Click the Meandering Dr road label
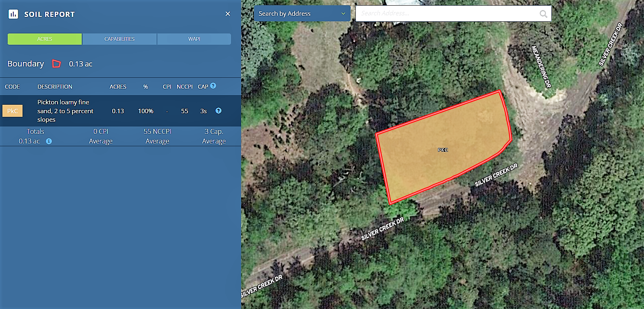This screenshot has width=644, height=309. coord(541,67)
